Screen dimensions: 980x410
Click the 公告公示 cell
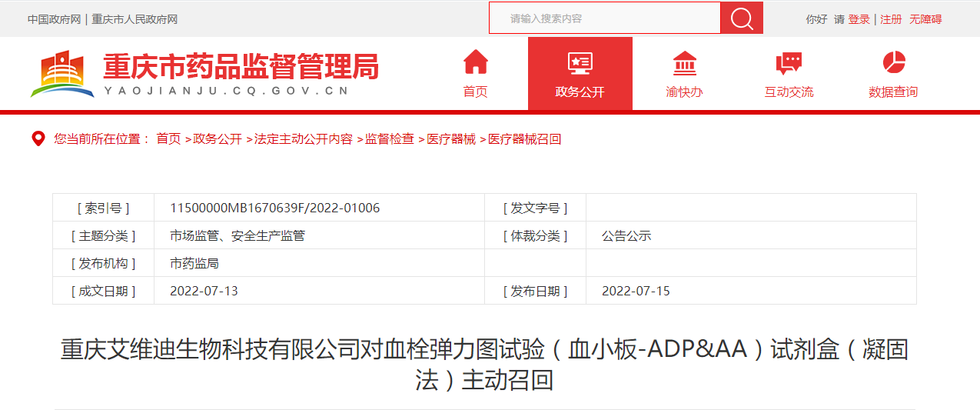click(626, 235)
